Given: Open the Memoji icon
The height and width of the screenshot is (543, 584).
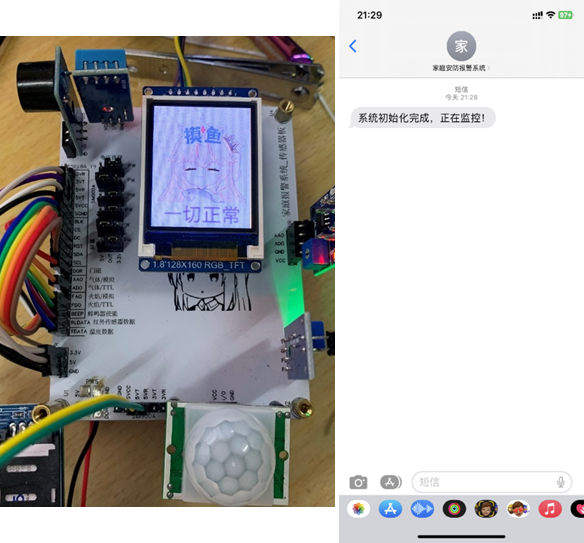Looking at the screenshot, I should [486, 509].
